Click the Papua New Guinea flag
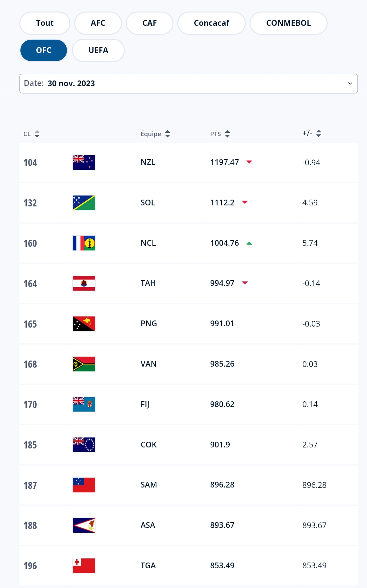The image size is (367, 588). click(84, 324)
